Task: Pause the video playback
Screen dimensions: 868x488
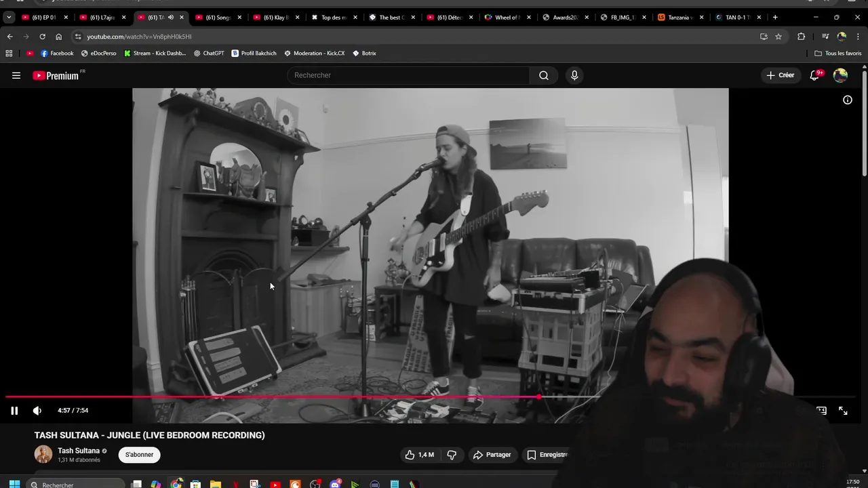Action: coord(14,410)
